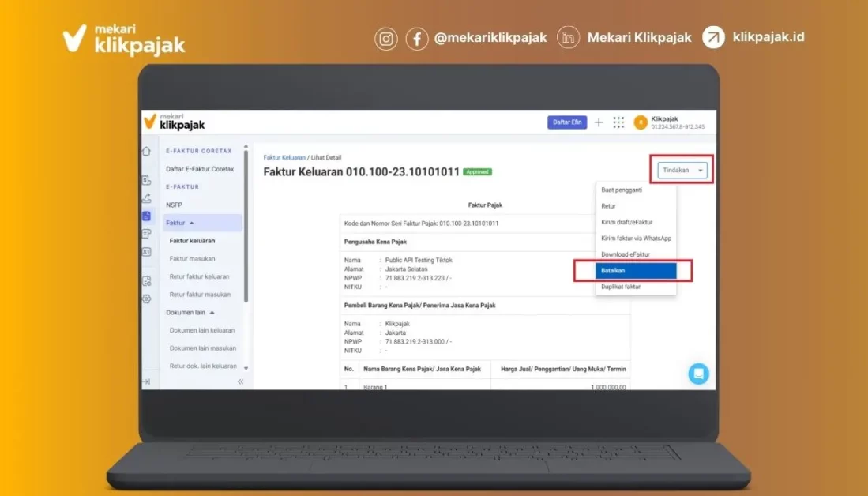Open Retur faktur masukan
The image size is (868, 496).
pos(200,295)
